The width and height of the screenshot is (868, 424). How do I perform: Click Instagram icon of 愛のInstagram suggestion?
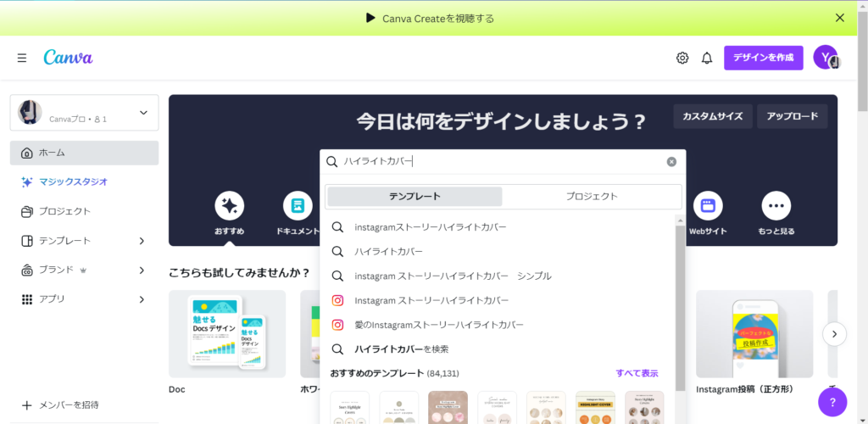pyautogui.click(x=337, y=325)
